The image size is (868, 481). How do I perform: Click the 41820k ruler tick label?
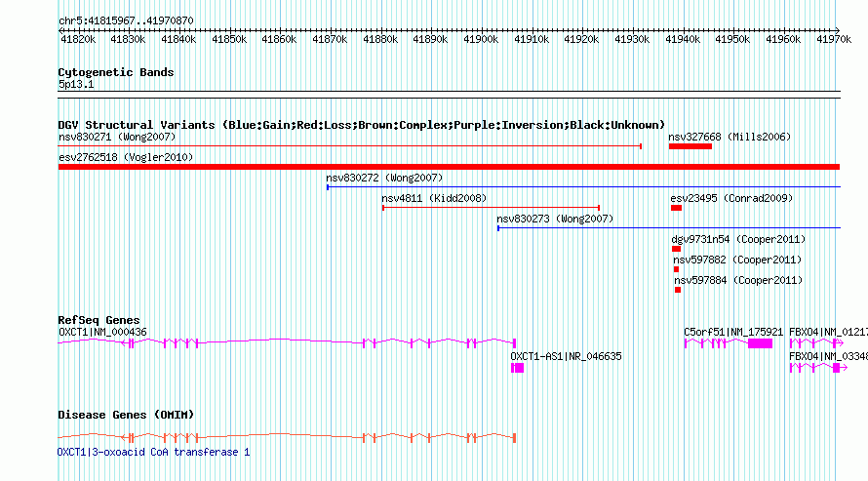coord(78,39)
